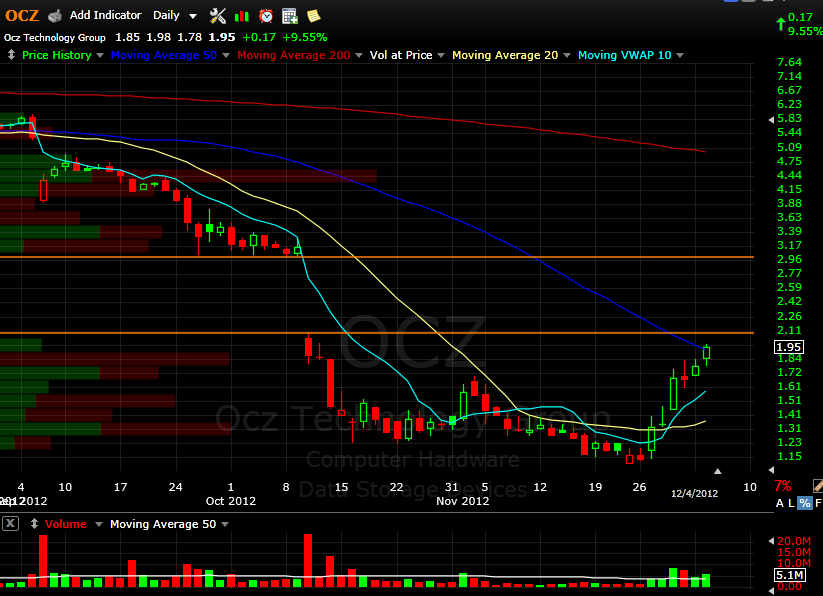This screenshot has height=596, width=823.
Task: Click the 1.78 low price value
Action: tap(189, 37)
